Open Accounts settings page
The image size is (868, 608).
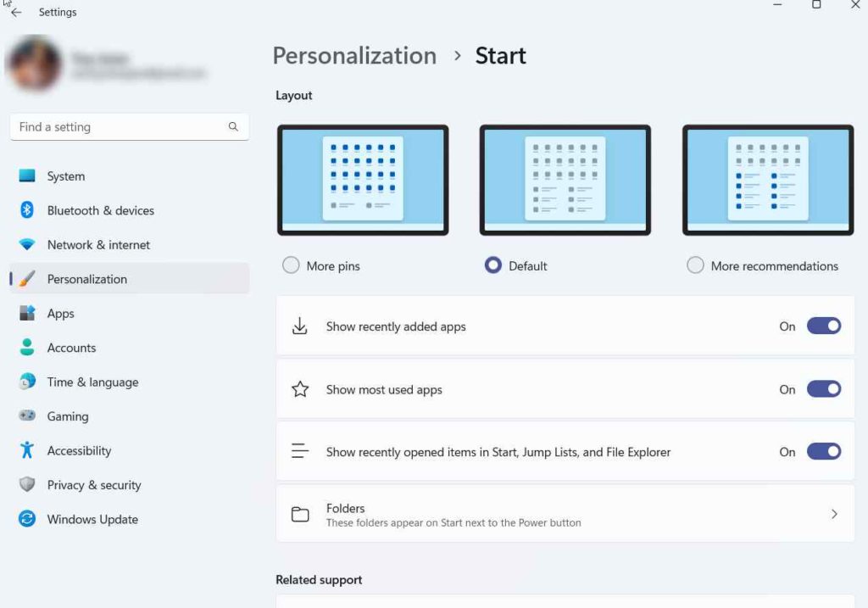[130, 348]
